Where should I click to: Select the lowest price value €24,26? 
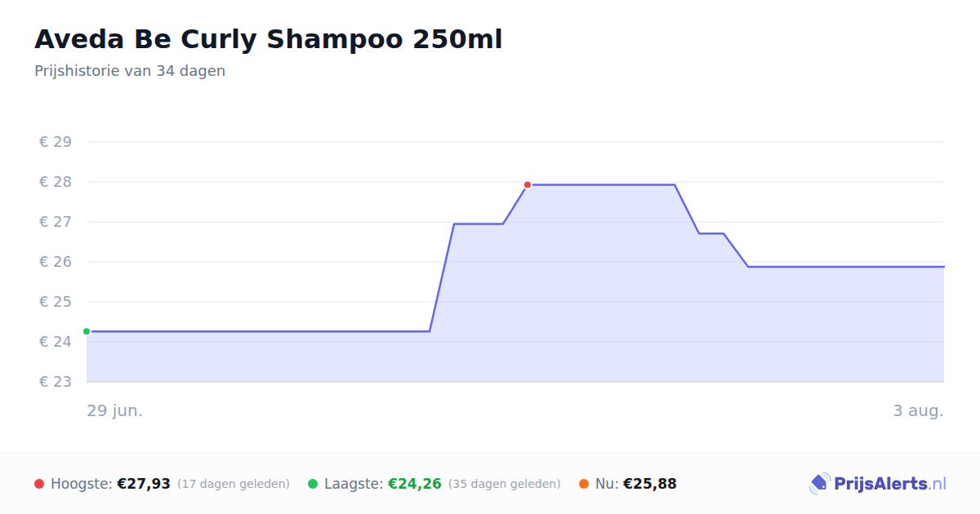pos(415,485)
